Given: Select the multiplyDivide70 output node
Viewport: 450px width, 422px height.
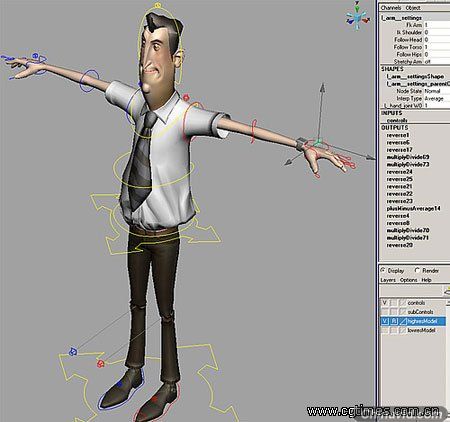Looking at the screenshot, I should pos(408,230).
